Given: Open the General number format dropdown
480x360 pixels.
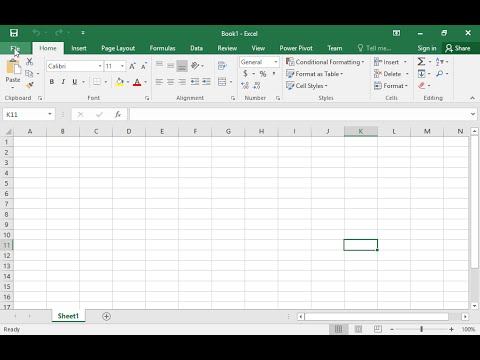Looking at the screenshot, I should tap(276, 62).
